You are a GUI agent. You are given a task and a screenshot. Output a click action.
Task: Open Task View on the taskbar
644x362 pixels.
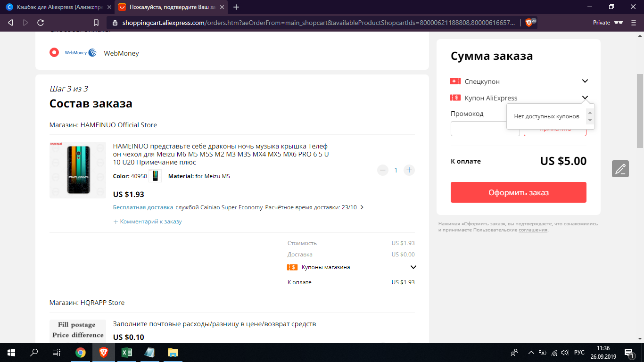coord(57,353)
